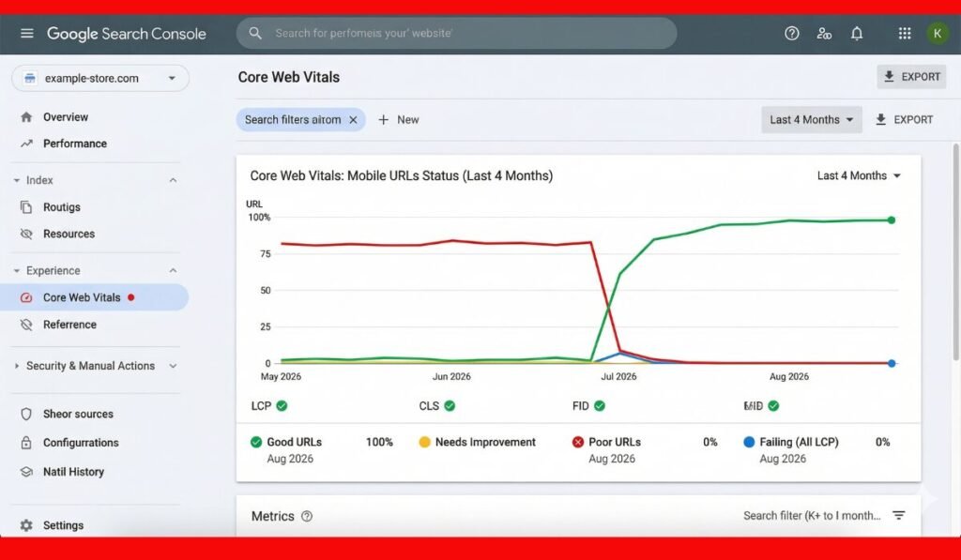
Task: Click the user management icon
Action: pos(824,34)
